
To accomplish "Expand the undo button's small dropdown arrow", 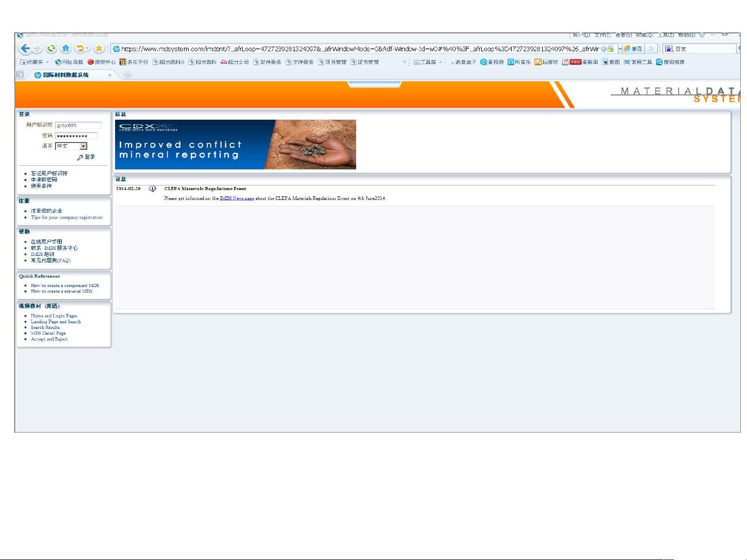I will [88, 49].
